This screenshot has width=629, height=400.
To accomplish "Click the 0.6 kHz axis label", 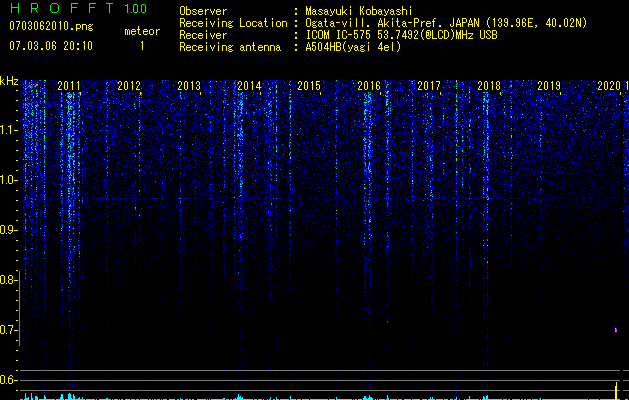I will tap(8, 380).
